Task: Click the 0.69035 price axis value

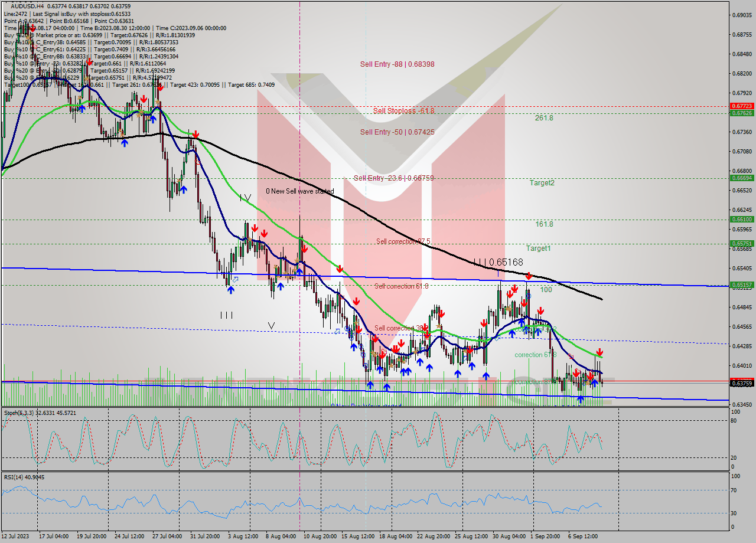Action: point(742,15)
